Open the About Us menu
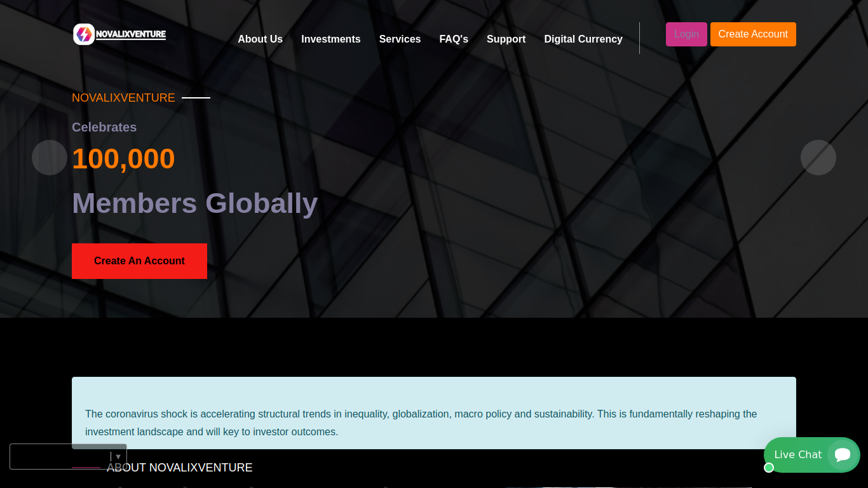 point(260,39)
